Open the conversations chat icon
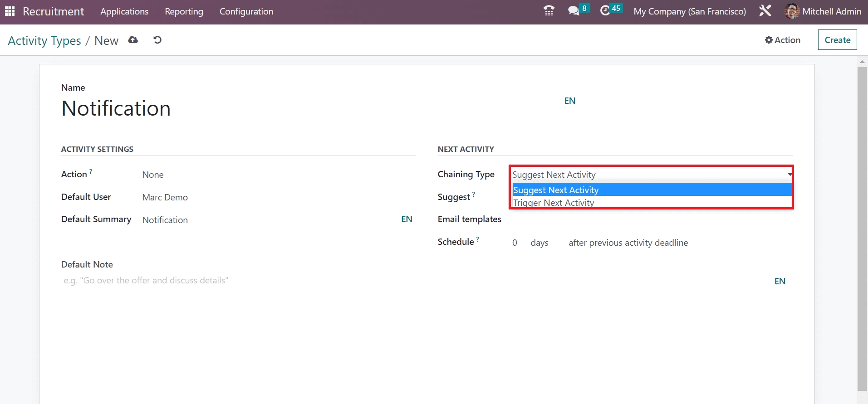868x404 pixels. point(574,11)
